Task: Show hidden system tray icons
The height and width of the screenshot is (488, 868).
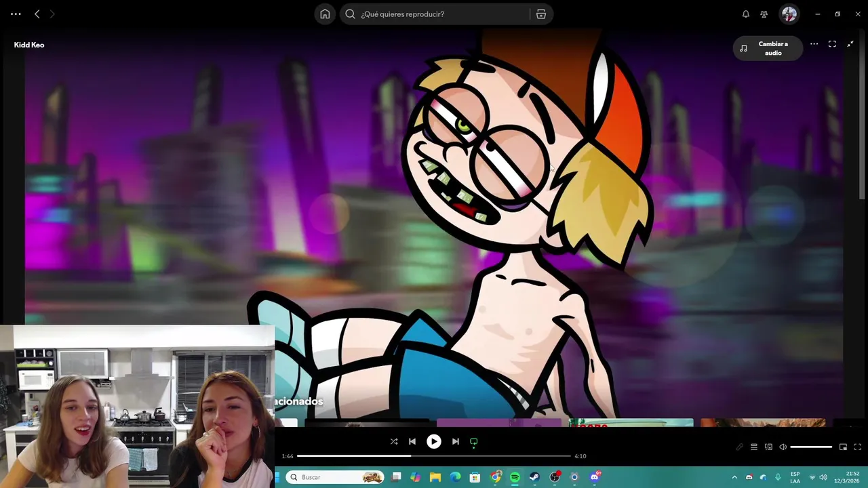Action: coord(734,477)
